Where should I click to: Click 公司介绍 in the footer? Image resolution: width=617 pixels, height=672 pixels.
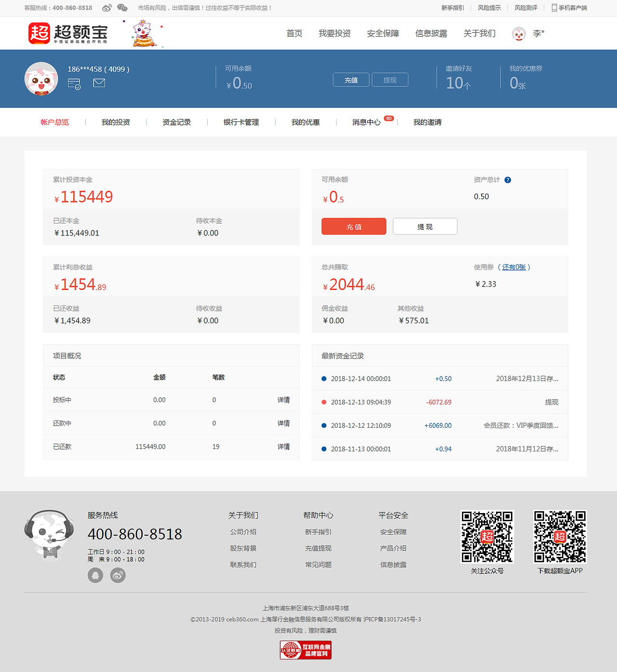(243, 532)
